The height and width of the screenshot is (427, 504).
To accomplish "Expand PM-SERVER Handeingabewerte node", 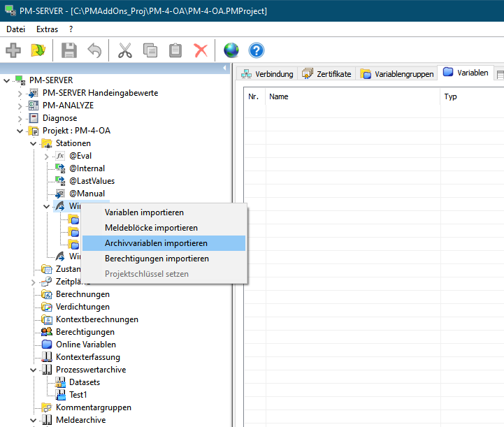I will [20, 94].
